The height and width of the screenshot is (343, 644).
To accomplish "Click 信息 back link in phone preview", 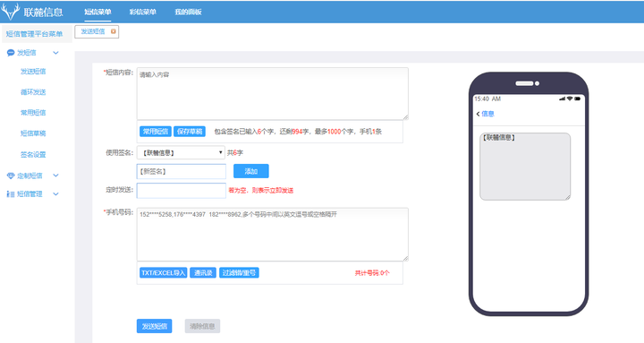I will [x=487, y=114].
